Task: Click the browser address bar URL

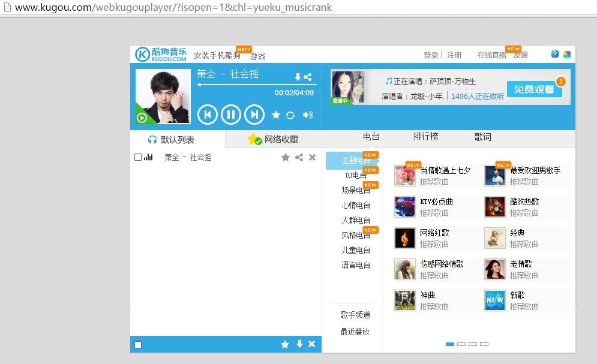Action: pyautogui.click(x=173, y=7)
